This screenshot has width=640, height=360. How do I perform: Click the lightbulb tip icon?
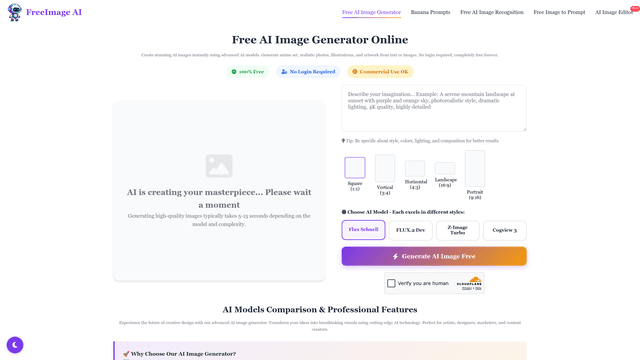coord(343,141)
